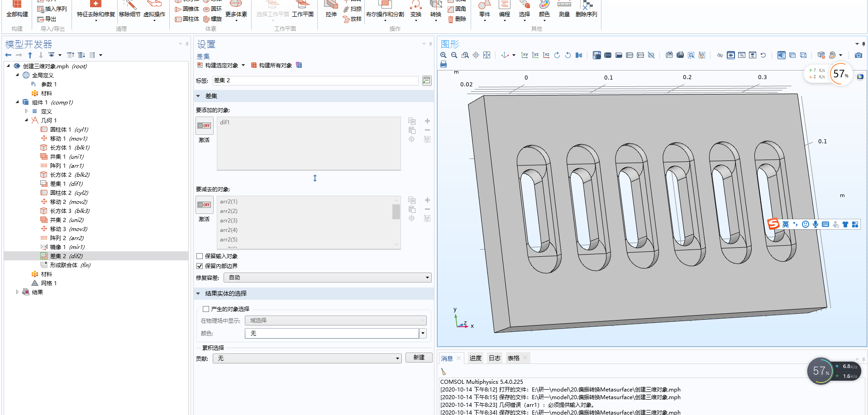Viewport: 868px width, 415px height.
Task: Expand the 结果 tree node
Action: click(17, 292)
